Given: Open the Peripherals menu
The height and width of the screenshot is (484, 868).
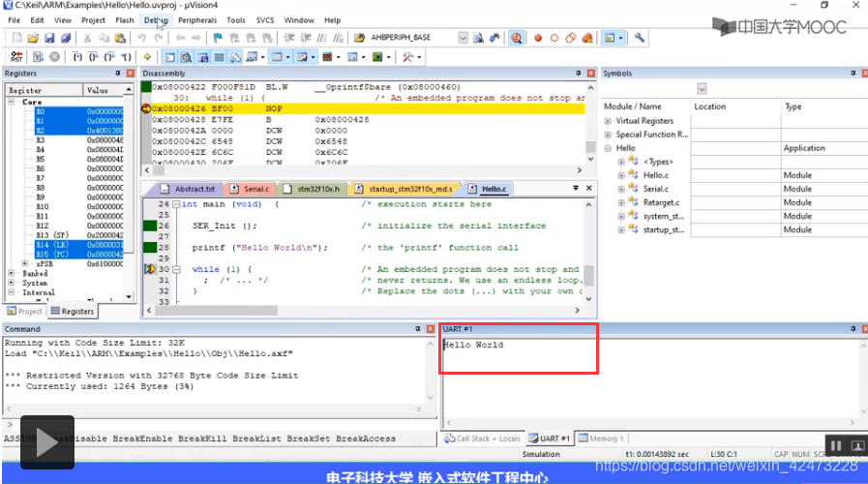Looking at the screenshot, I should pos(197,20).
